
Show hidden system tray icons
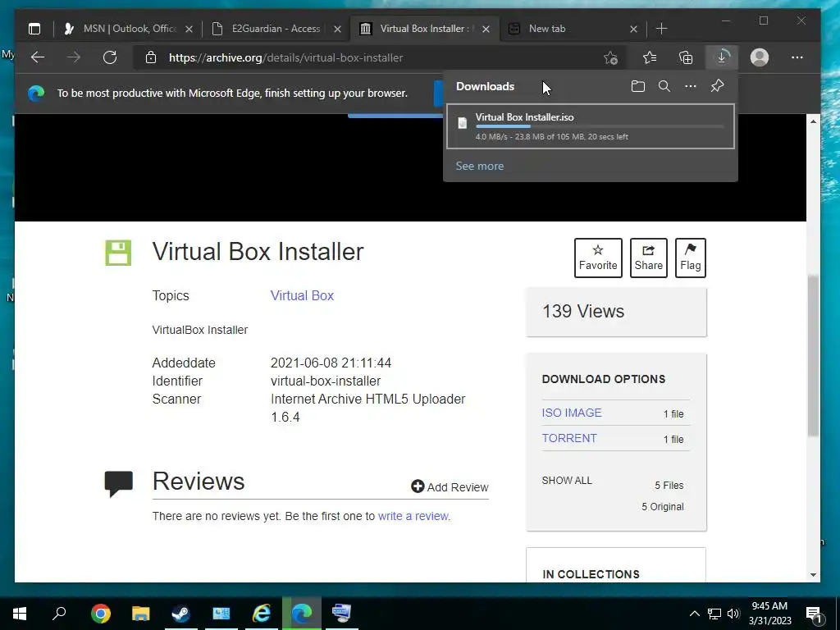pos(694,614)
